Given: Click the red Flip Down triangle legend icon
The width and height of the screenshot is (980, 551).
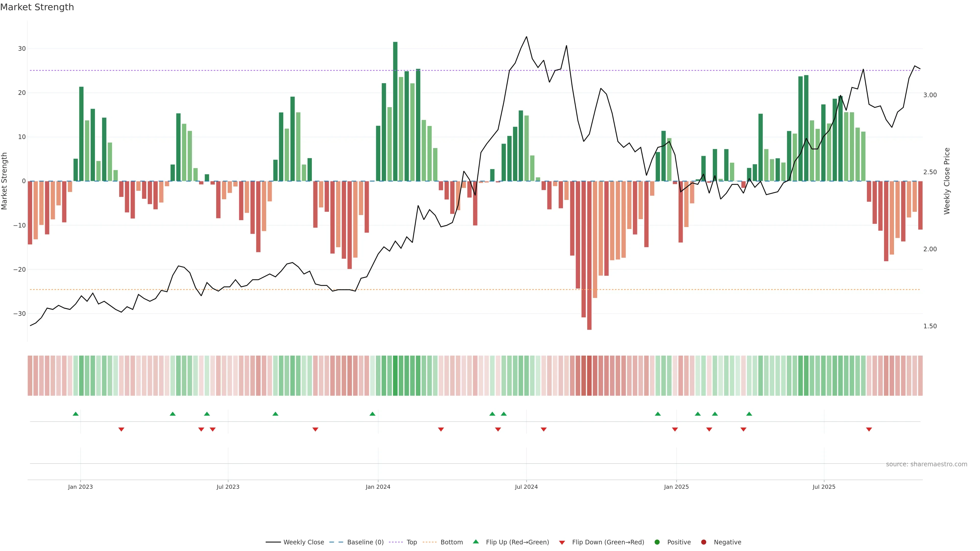Looking at the screenshot, I should (562, 542).
